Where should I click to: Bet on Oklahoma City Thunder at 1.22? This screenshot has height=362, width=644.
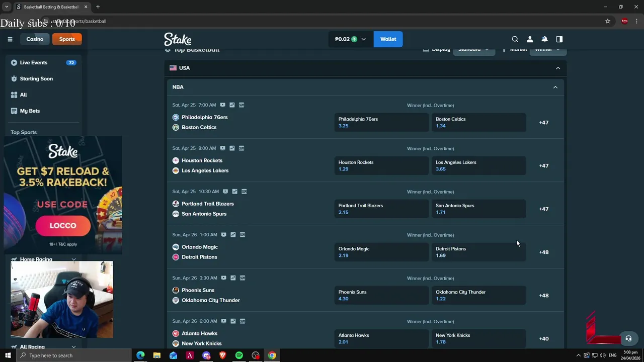478,295
